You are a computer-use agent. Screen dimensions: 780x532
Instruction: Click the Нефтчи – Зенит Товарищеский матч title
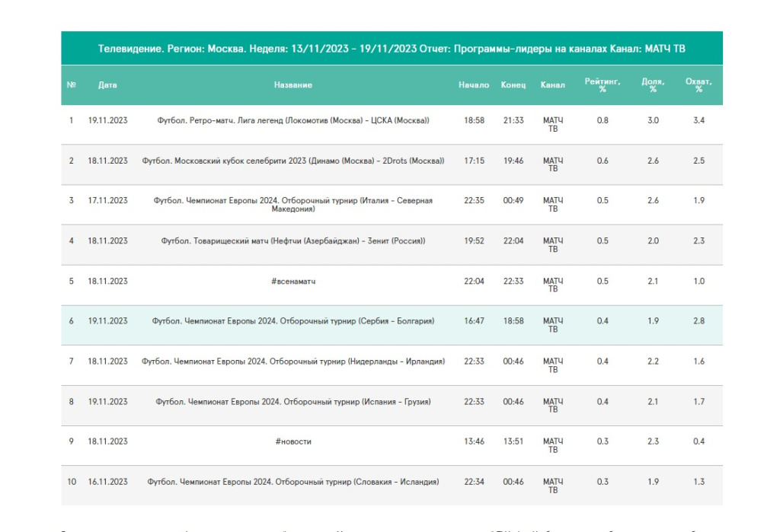click(293, 241)
